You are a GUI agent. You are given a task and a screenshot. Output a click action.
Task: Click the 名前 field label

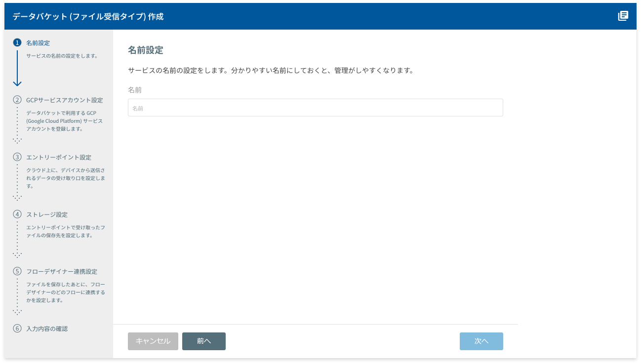(135, 90)
